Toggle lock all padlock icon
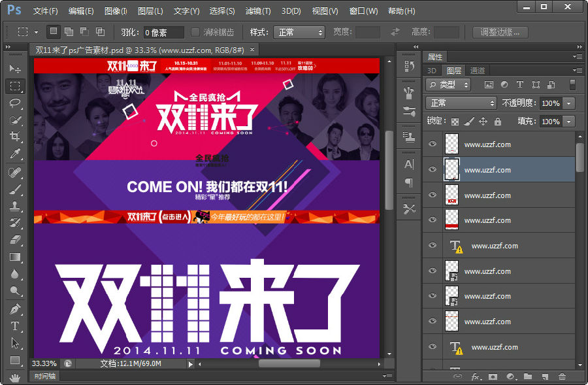 click(498, 121)
